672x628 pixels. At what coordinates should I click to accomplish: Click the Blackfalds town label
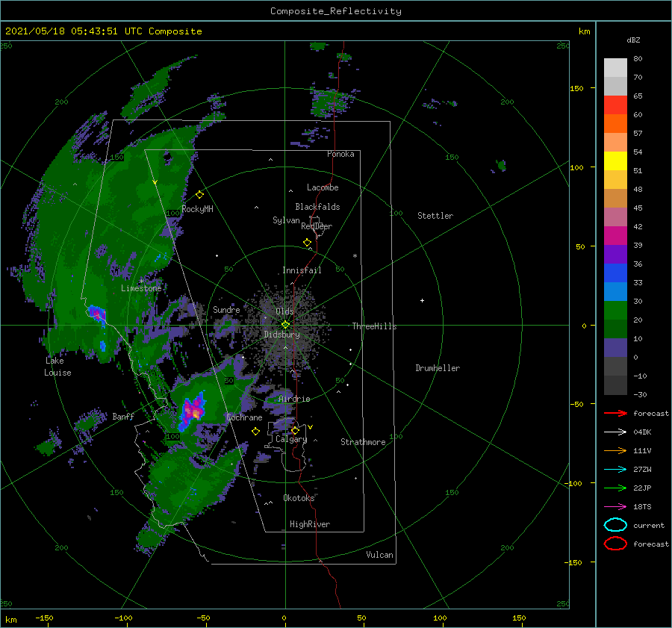pos(317,207)
